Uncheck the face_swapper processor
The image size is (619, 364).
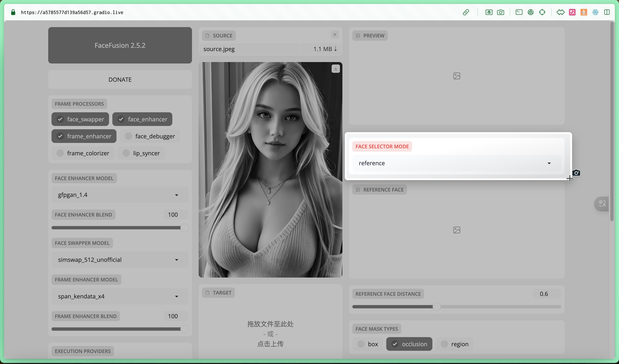[x=80, y=119]
